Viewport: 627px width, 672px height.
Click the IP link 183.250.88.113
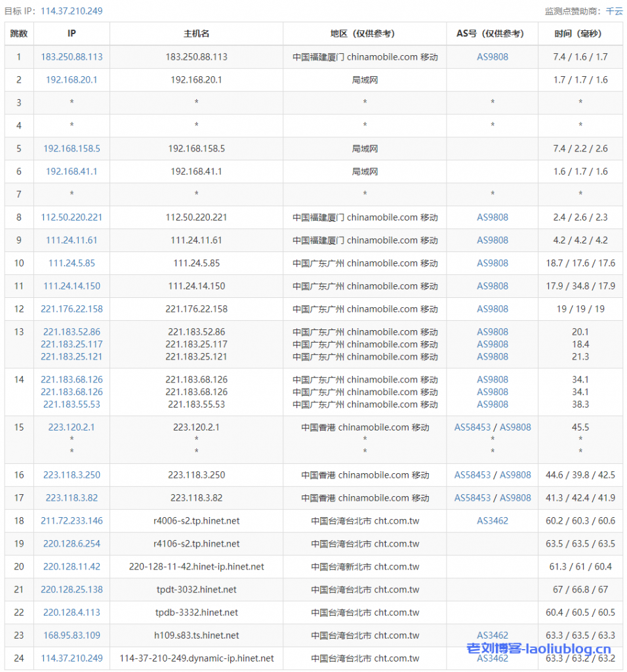coord(71,57)
